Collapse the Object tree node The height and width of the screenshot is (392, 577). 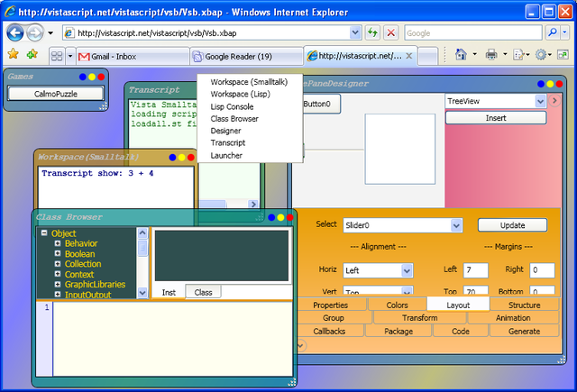tap(44, 232)
